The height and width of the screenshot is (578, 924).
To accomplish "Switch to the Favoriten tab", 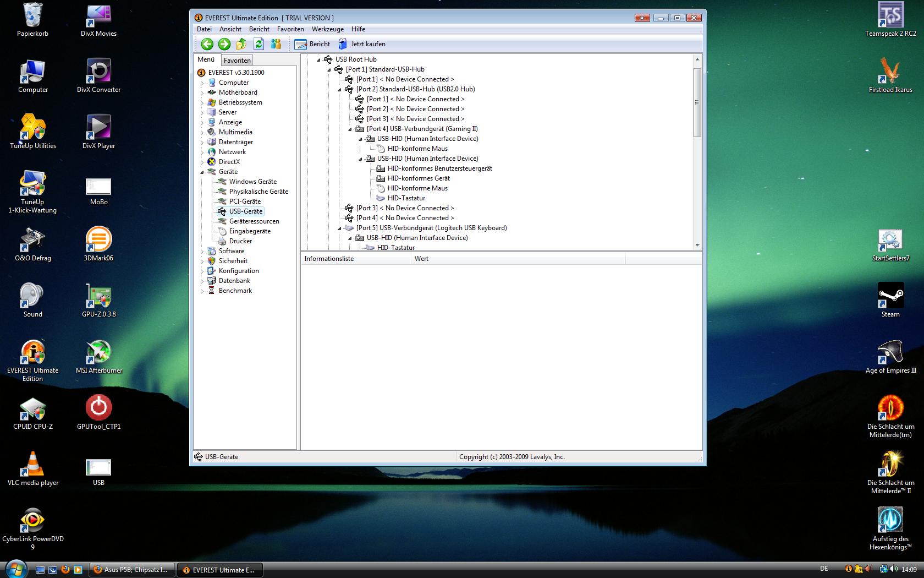I will point(237,61).
